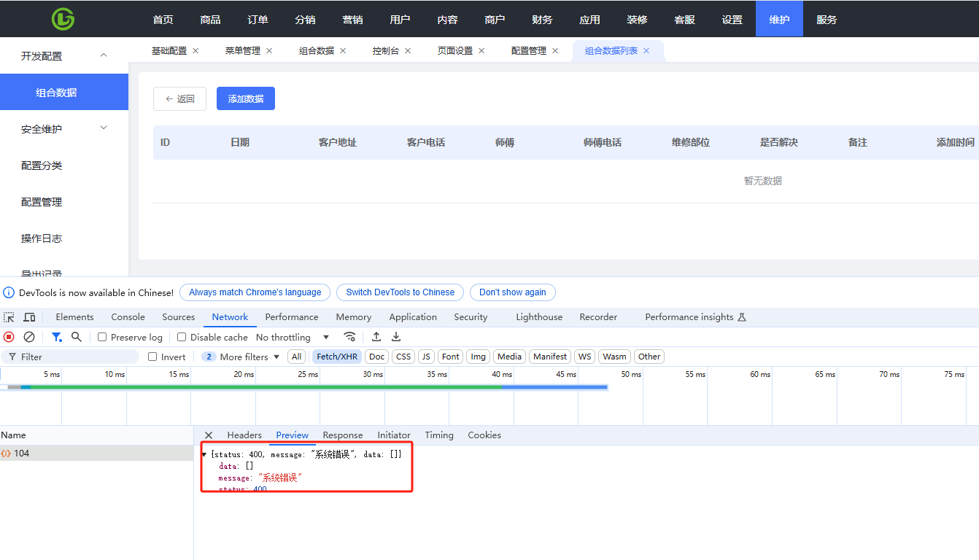979x560 pixels.
Task: Close the request details pane
Action: click(x=209, y=435)
